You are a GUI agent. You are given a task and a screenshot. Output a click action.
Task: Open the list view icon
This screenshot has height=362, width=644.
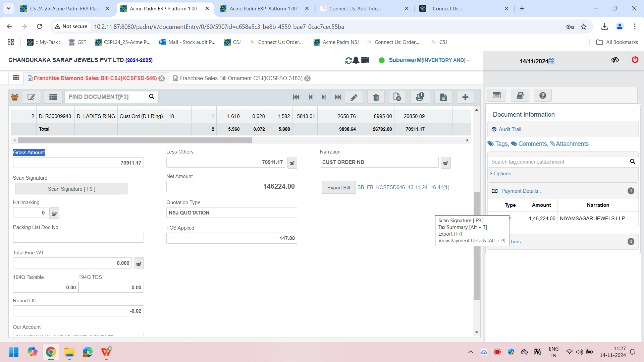click(53, 97)
